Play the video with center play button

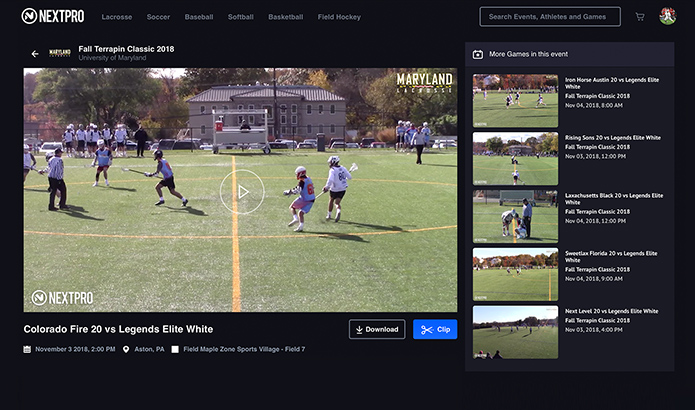coord(242,192)
